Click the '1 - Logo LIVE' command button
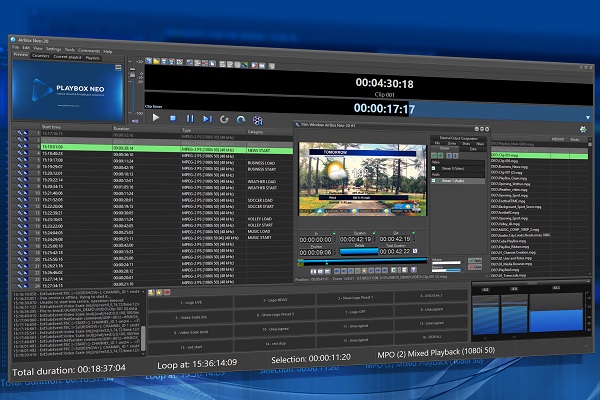 tap(191, 303)
